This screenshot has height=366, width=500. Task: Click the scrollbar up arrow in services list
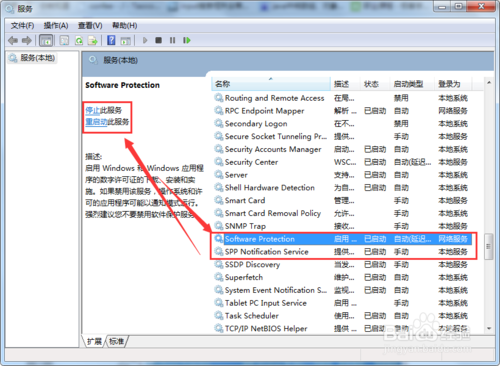point(489,82)
